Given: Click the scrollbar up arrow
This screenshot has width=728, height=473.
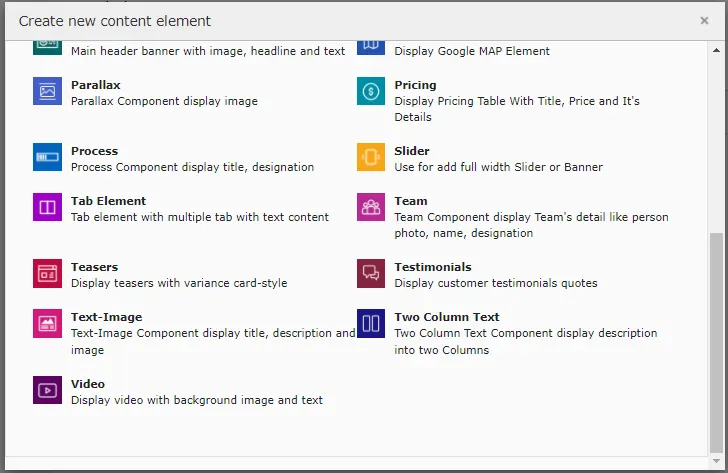Looking at the screenshot, I should point(716,50).
